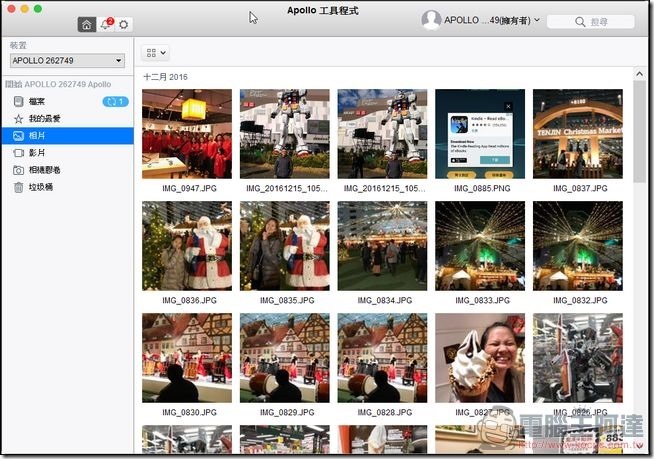
Task: Open the grid view mode dropdown
Action: pos(156,53)
